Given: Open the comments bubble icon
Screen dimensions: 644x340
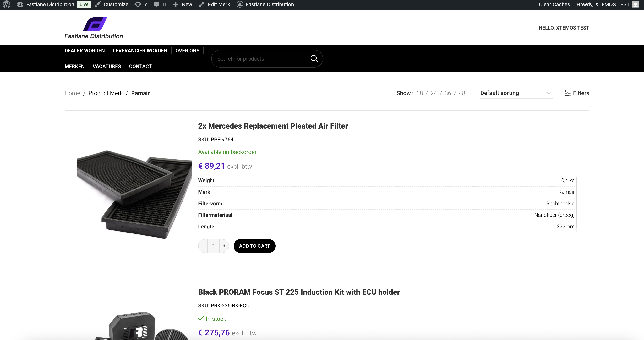Looking at the screenshot, I should [x=156, y=4].
